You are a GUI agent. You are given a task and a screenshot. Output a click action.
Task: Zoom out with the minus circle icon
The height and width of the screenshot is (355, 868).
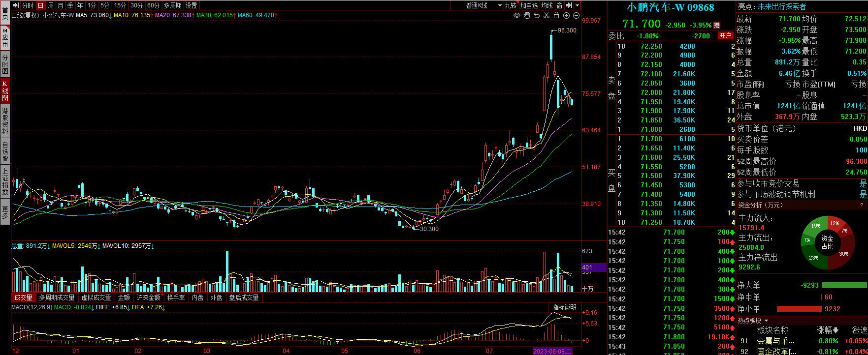pyautogui.click(x=576, y=16)
